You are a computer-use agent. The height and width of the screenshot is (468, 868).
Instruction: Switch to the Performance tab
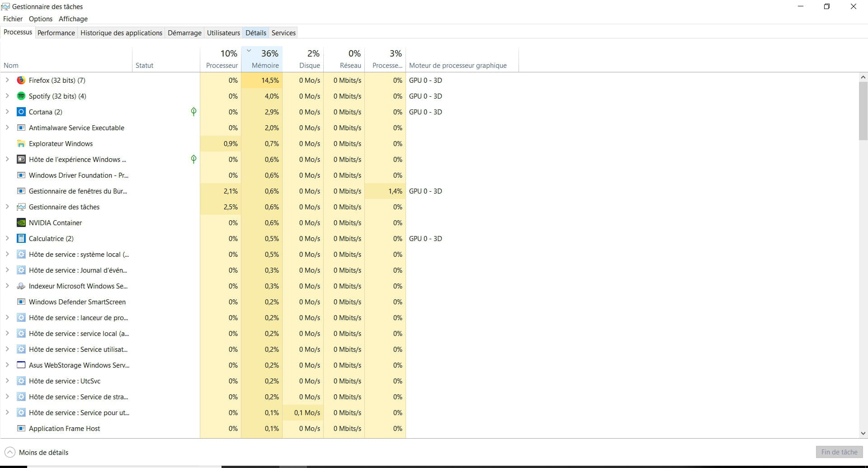tap(56, 33)
